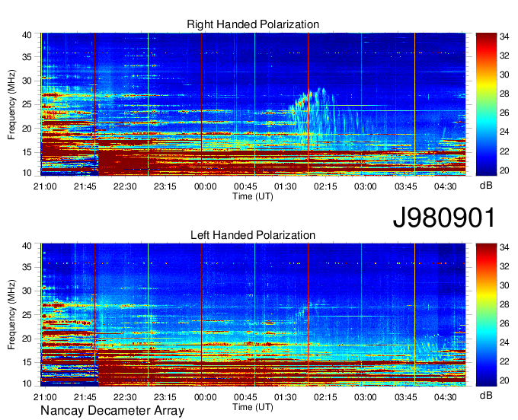The width and height of the screenshot is (518, 420).
Task: Select the J980901 observation label
Action: coord(444,218)
